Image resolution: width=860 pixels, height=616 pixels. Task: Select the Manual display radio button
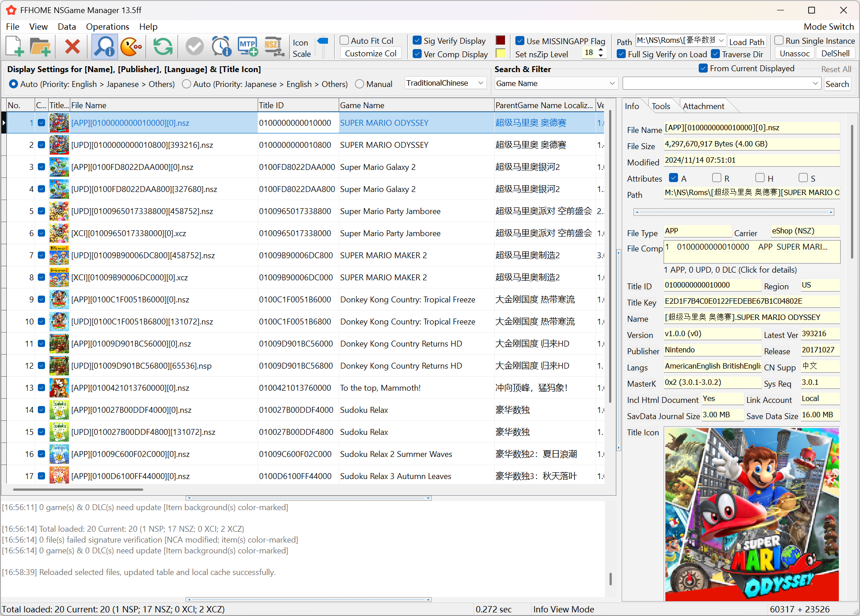point(359,84)
